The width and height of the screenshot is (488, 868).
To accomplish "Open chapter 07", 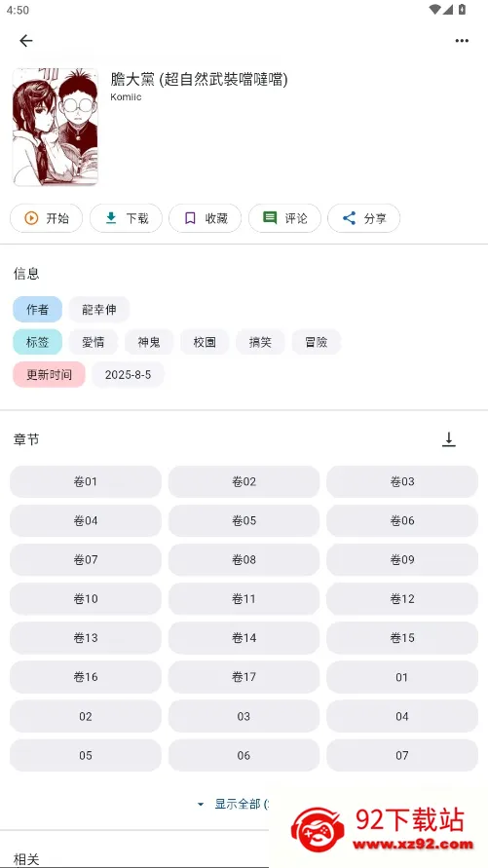I will (402, 755).
